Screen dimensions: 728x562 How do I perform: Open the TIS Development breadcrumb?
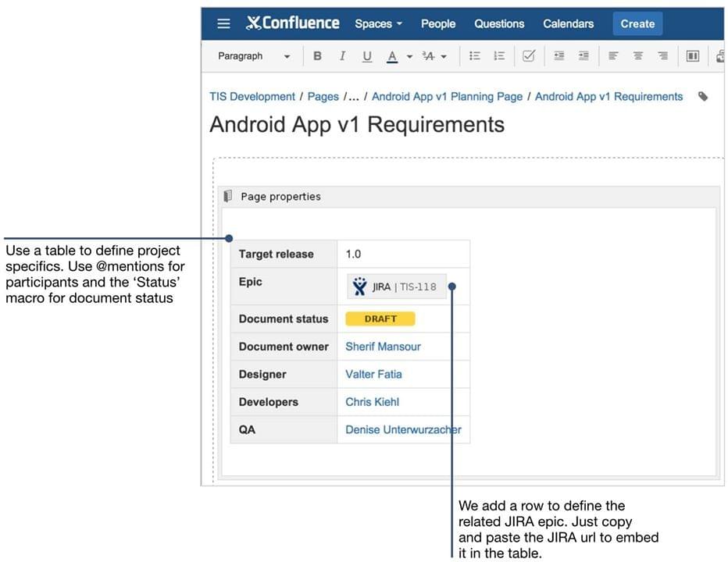tap(252, 97)
